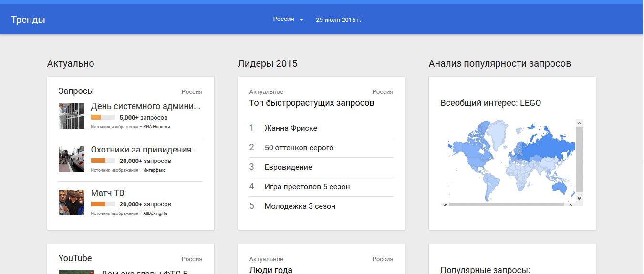644x274 pixels.
Task: Open 50 оттенков серого list item
Action: click(x=299, y=148)
